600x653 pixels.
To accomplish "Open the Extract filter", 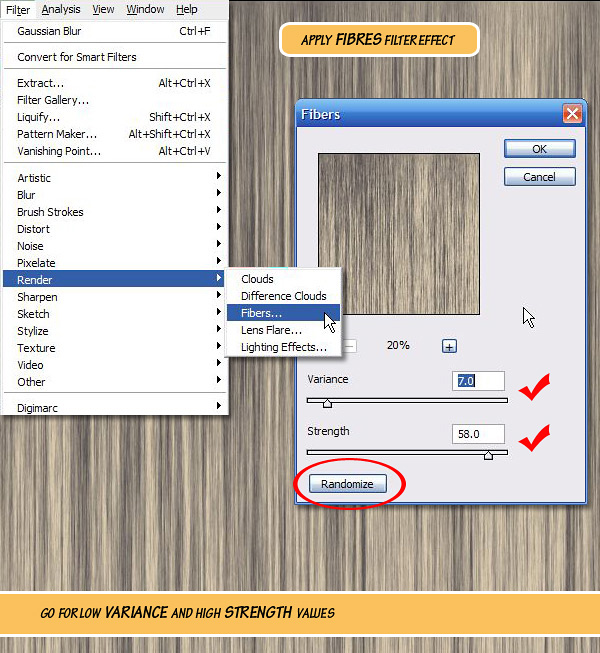I will click(x=115, y=83).
